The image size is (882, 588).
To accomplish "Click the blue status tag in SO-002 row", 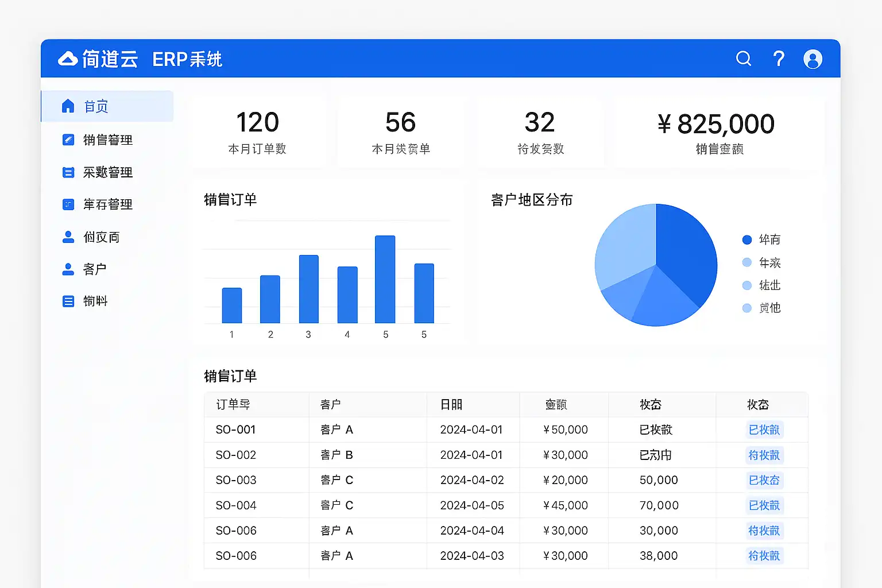I will (x=764, y=455).
